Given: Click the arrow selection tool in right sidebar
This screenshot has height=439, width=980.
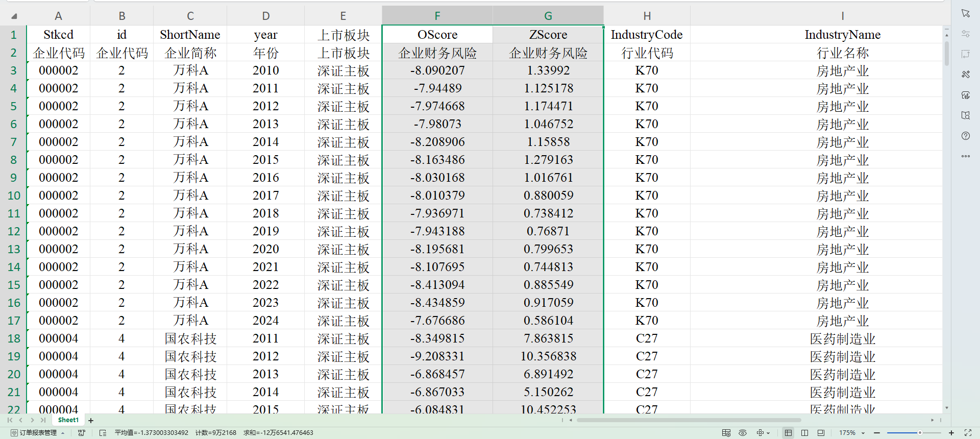Looking at the screenshot, I should (x=965, y=14).
